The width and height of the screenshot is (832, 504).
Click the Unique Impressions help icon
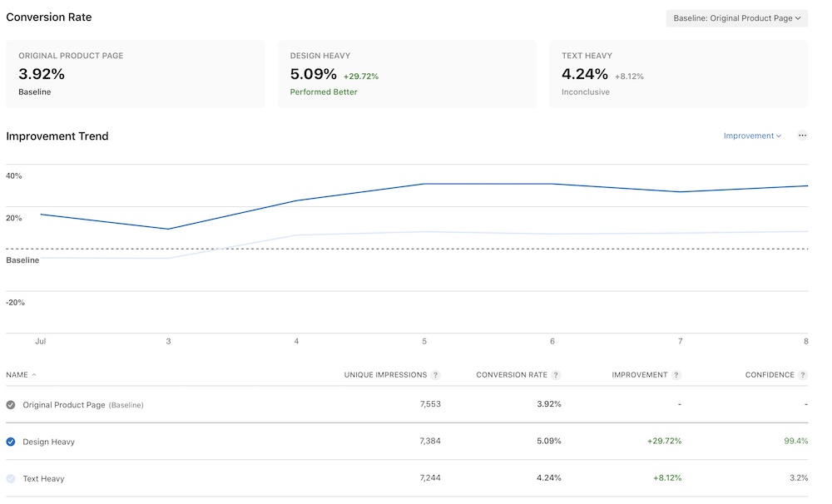point(436,374)
